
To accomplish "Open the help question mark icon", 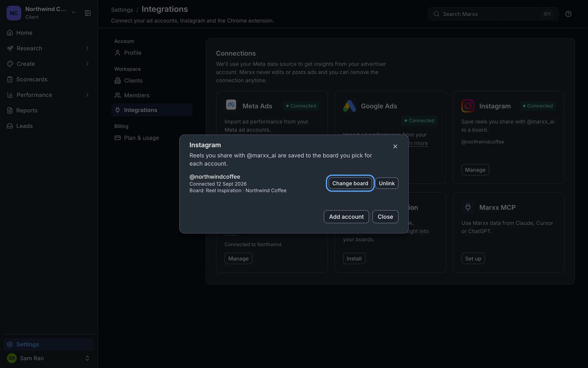I will click(568, 14).
